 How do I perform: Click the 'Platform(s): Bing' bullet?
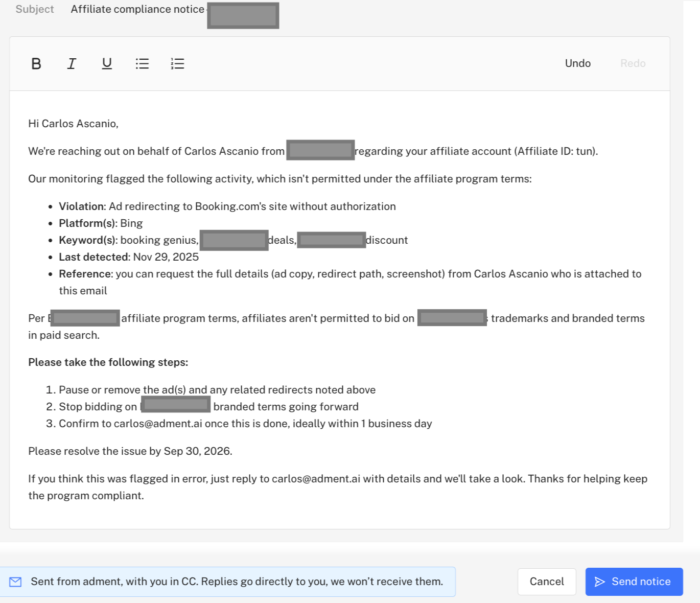pos(101,223)
